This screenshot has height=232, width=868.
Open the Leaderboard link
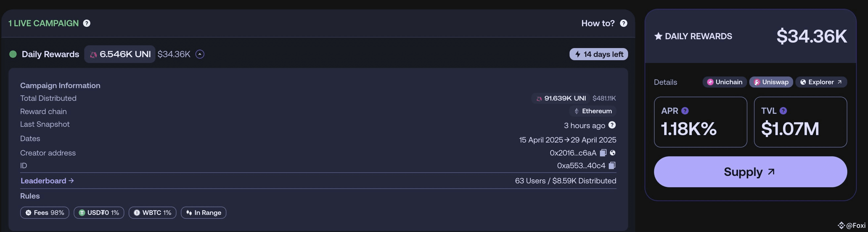[x=47, y=181]
